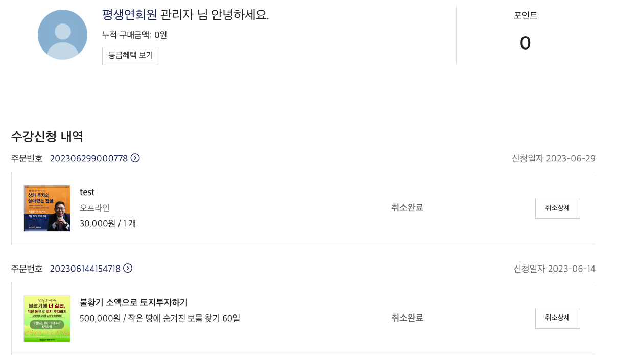Click the 누적 구매금액 0원 text
The width and height of the screenshot is (618, 364).
(134, 35)
